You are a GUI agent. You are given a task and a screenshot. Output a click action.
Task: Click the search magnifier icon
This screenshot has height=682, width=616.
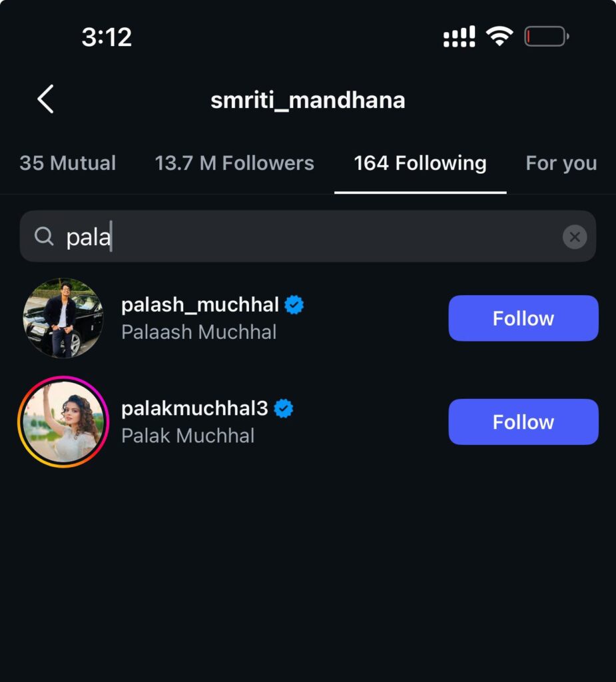point(44,236)
